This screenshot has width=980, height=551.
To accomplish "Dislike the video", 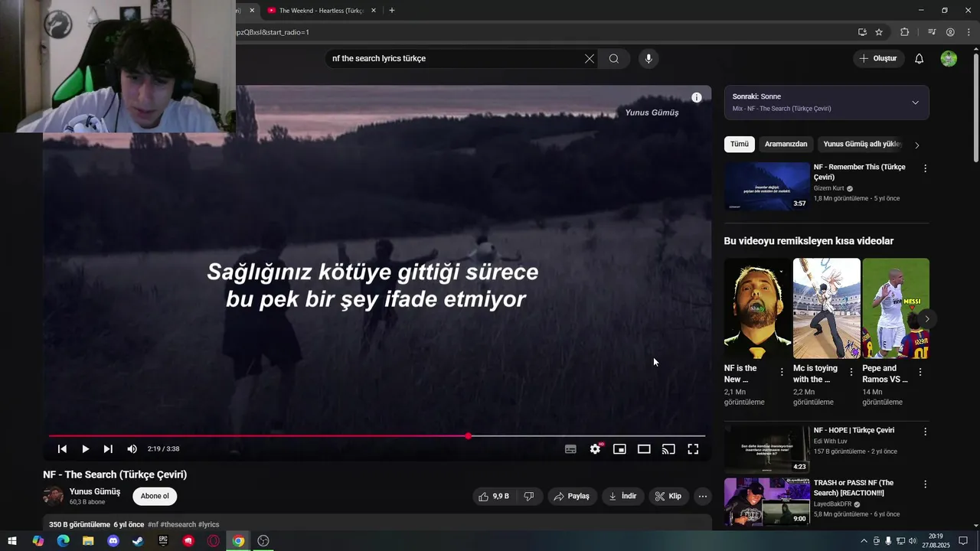I will [x=529, y=497].
